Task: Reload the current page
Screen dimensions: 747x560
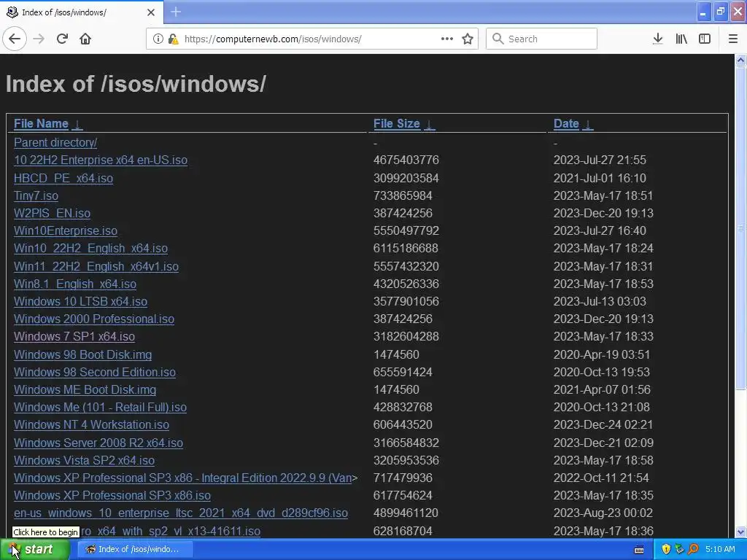Action: (62, 39)
